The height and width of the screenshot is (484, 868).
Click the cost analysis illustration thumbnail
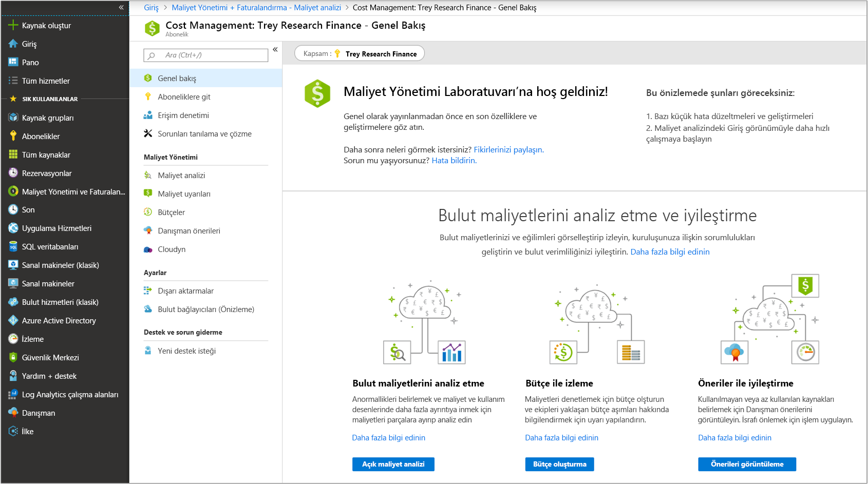[x=424, y=322]
